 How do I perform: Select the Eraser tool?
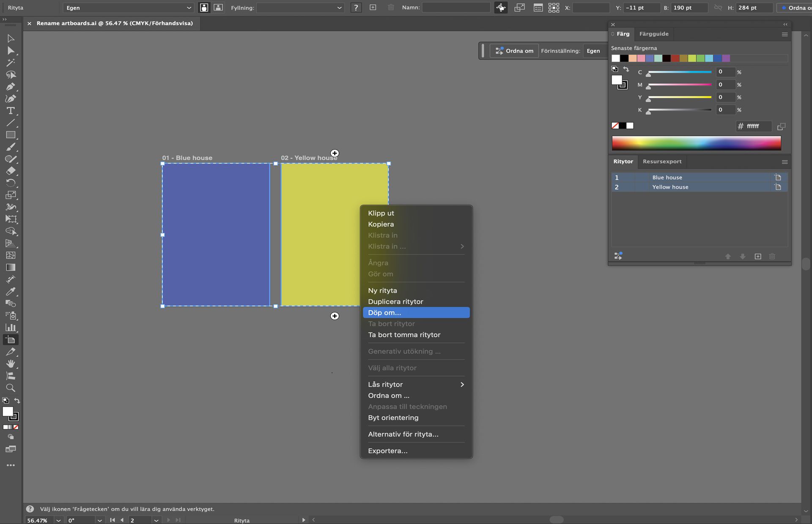[x=11, y=171]
